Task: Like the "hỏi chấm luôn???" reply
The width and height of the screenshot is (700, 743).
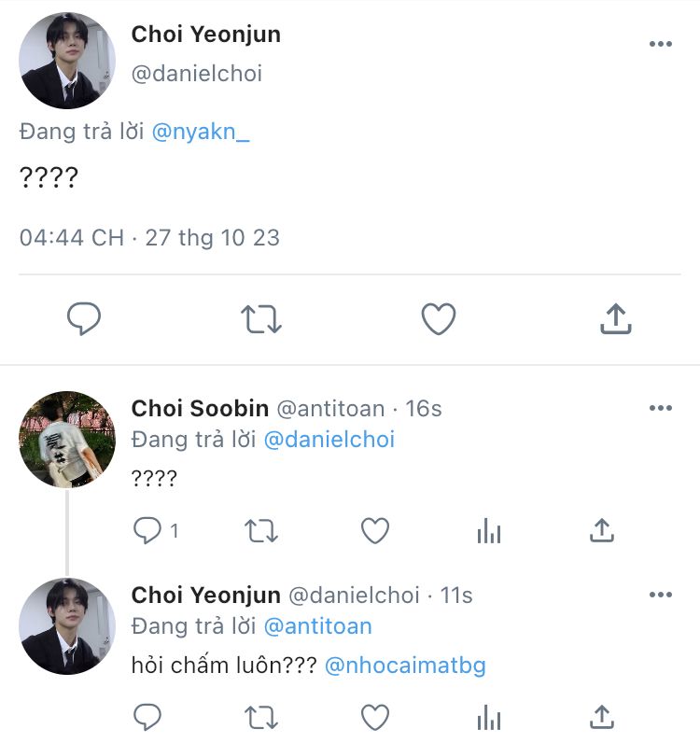Action: 374,717
